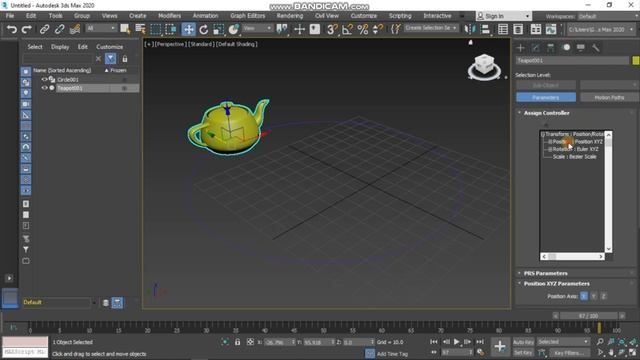
Task: Click the Use Pivot Point Center icon
Action: coord(282,29)
